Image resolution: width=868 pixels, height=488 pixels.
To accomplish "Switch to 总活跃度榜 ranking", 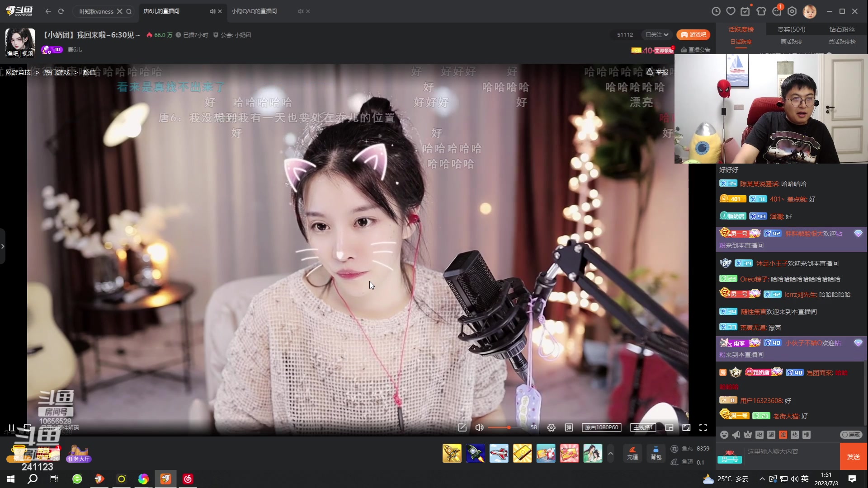I will tap(842, 42).
